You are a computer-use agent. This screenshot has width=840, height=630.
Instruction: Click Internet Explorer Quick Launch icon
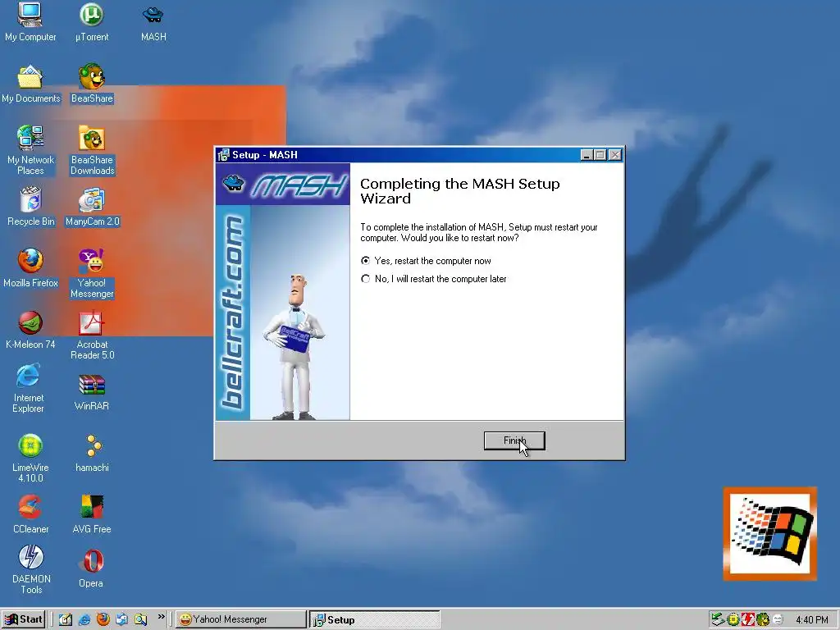(84, 620)
